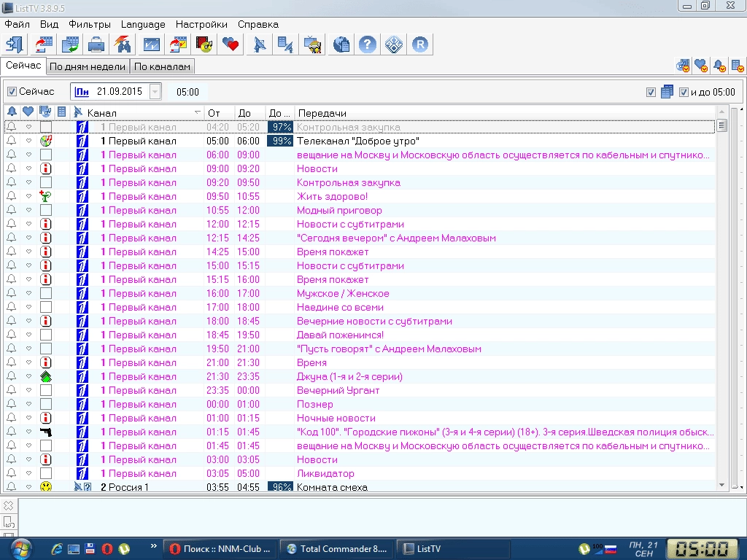Tick the box in 'Мужское / Женское' row
The image size is (747, 560).
pos(46,293)
